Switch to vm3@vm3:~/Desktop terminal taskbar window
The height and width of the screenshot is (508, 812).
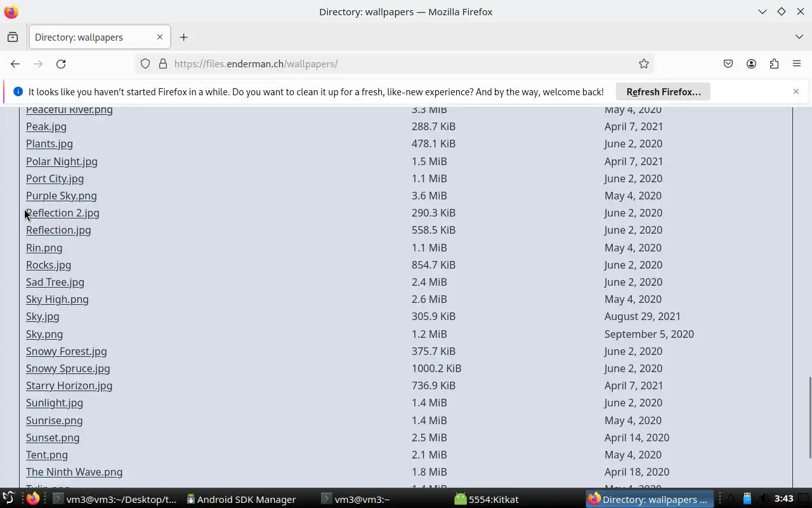coord(114,499)
